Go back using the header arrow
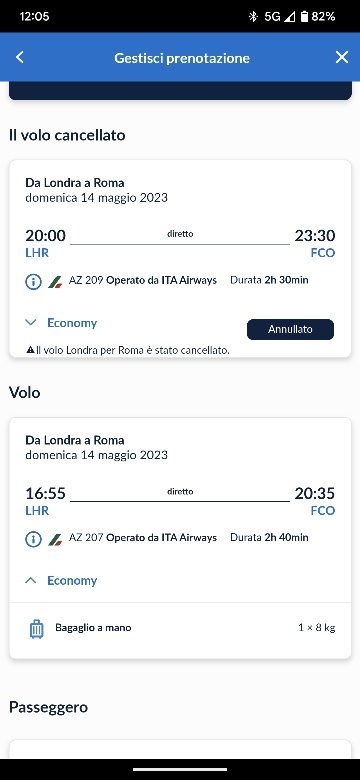 (x=19, y=58)
